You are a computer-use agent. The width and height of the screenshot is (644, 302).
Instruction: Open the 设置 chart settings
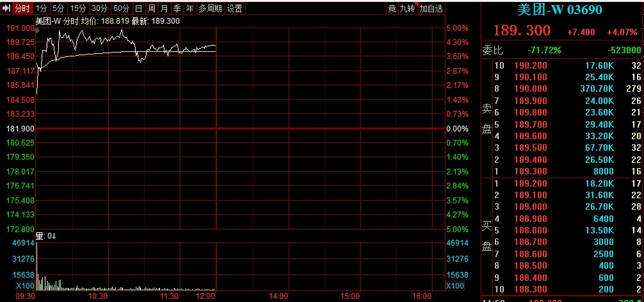point(235,8)
